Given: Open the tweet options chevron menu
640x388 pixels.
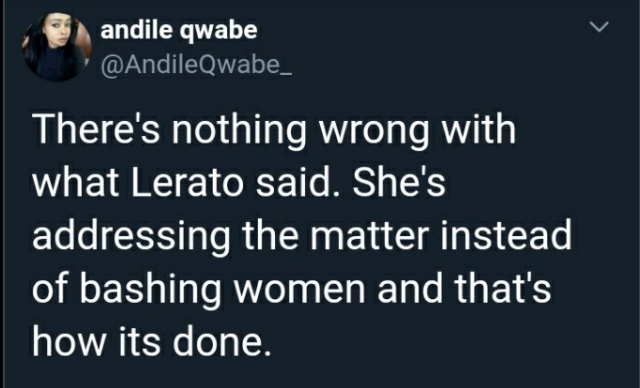Looking at the screenshot, I should pos(599,27).
